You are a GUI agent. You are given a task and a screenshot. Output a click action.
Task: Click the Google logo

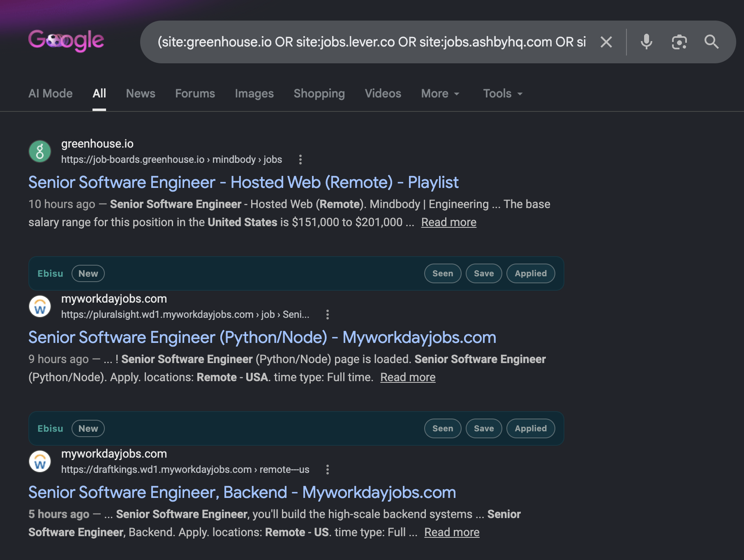point(66,41)
